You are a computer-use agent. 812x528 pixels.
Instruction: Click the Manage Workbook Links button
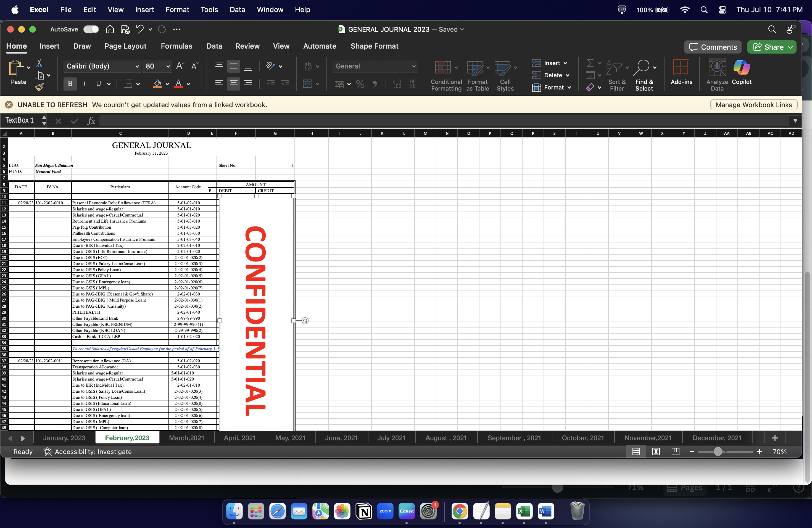[x=753, y=105]
